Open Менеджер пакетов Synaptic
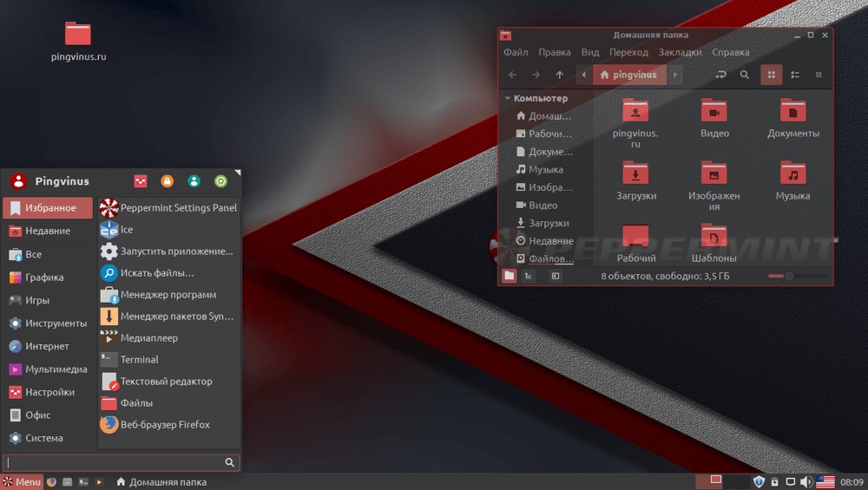The height and width of the screenshot is (490, 868). coord(169,317)
